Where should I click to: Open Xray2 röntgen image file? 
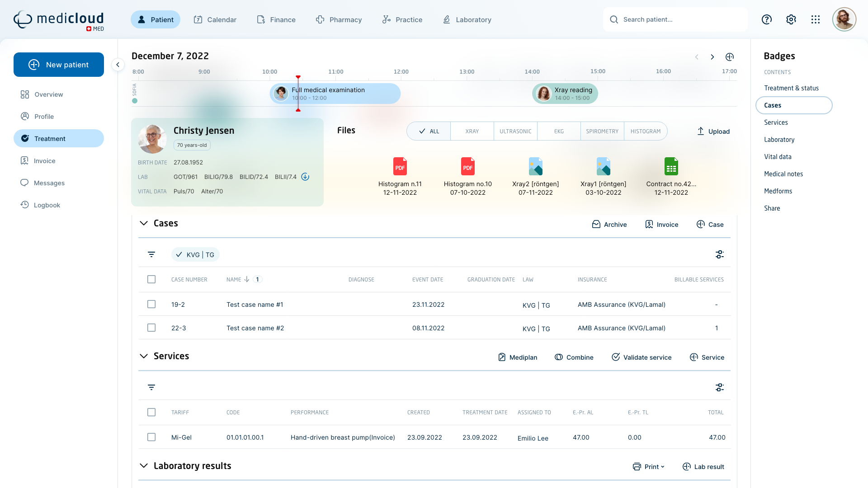pos(536,176)
